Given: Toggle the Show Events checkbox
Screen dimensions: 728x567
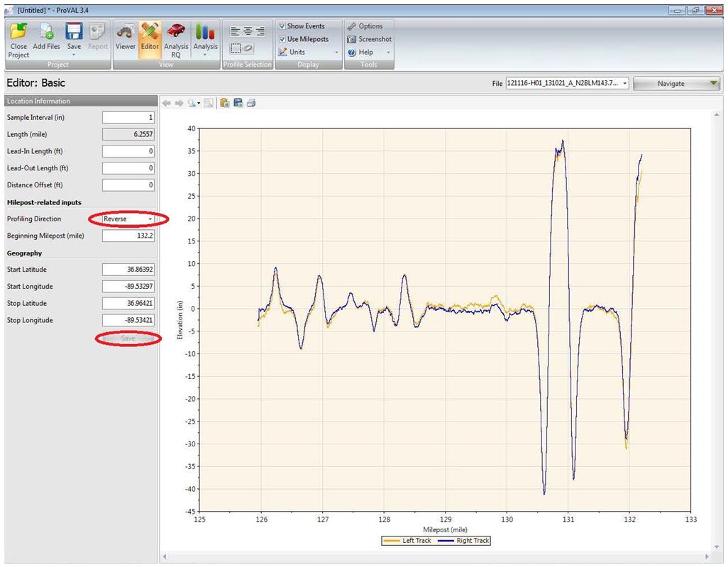Looking at the screenshot, I should point(282,26).
